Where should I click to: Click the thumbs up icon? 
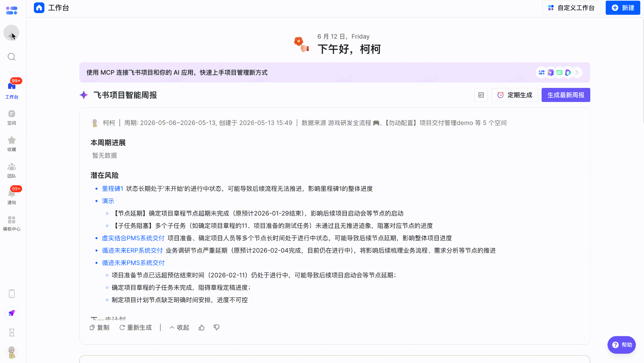pyautogui.click(x=201, y=327)
